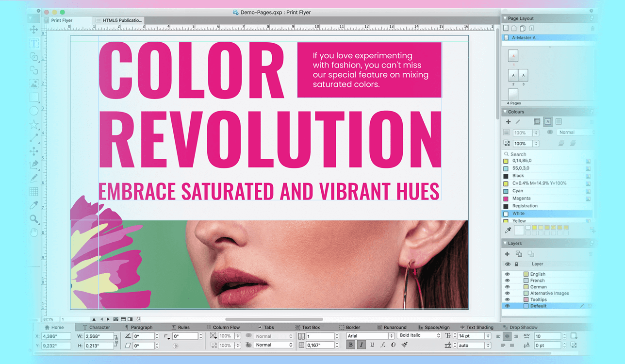Image resolution: width=625 pixels, height=364 pixels.
Task: Switch to the Character measurement tab
Action: pos(99,327)
